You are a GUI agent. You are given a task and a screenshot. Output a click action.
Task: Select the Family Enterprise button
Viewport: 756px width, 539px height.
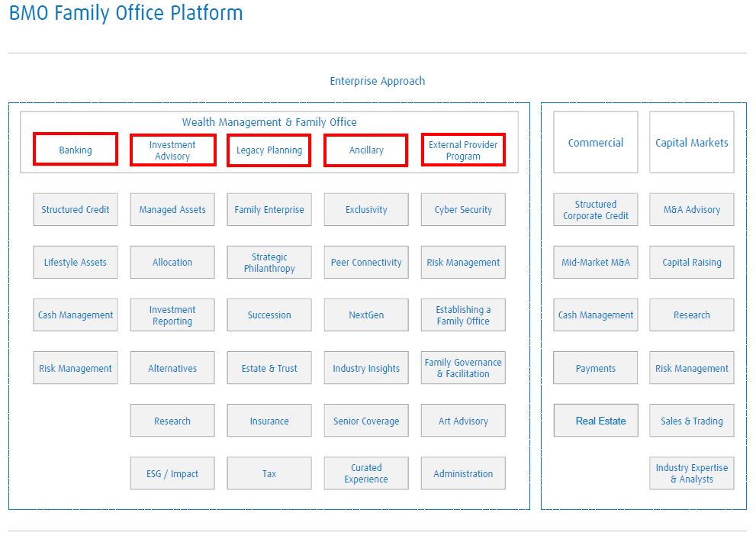269,209
